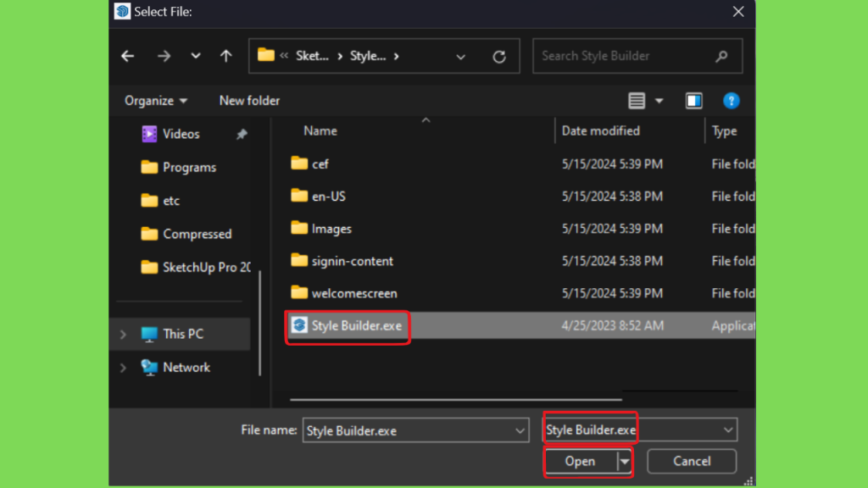The height and width of the screenshot is (488, 868).
Task: Click New folder in the toolbar
Action: click(x=249, y=101)
